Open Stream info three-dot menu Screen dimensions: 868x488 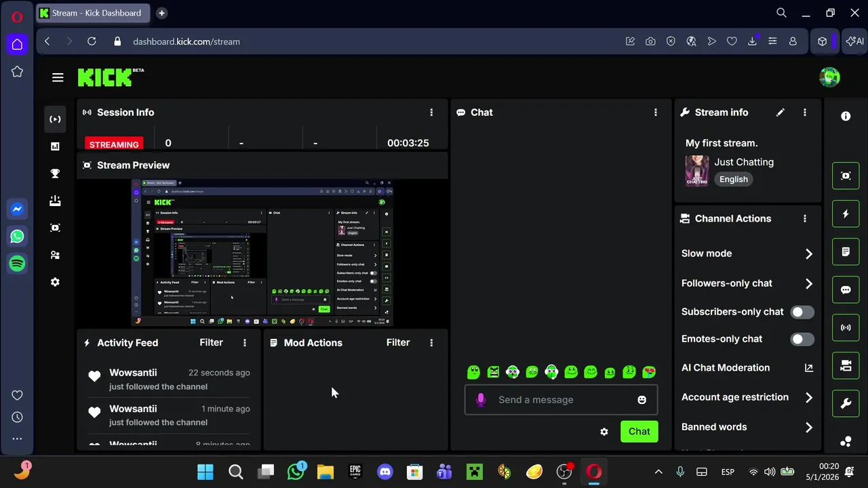point(805,113)
